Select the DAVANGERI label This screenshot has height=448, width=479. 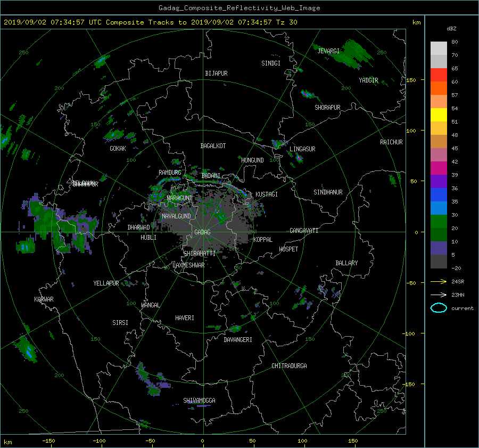(238, 340)
